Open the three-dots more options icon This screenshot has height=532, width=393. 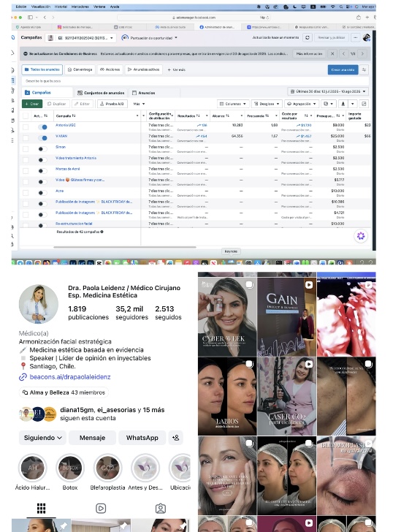355,38
